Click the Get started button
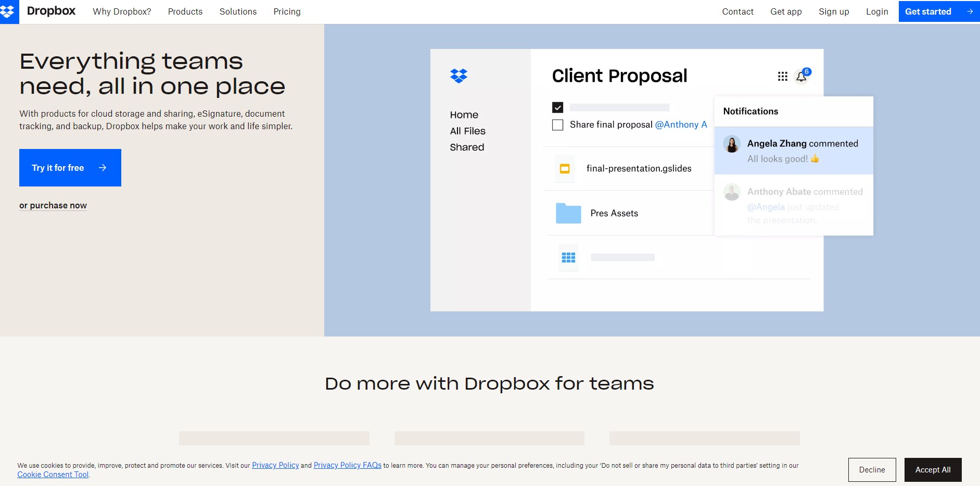 939,11
